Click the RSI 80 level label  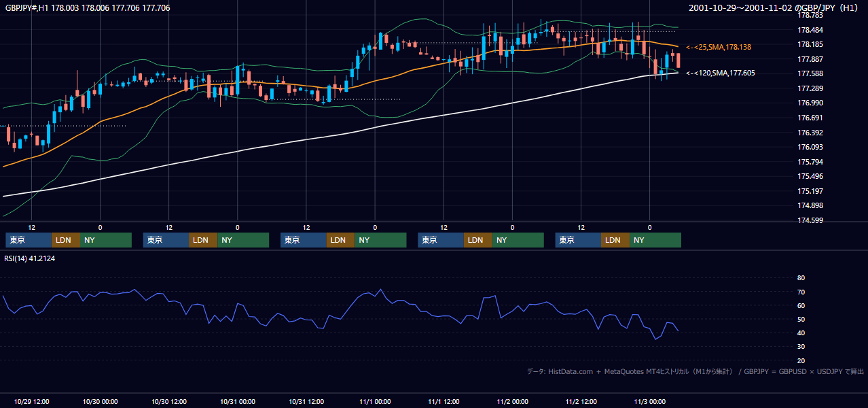pyautogui.click(x=801, y=278)
